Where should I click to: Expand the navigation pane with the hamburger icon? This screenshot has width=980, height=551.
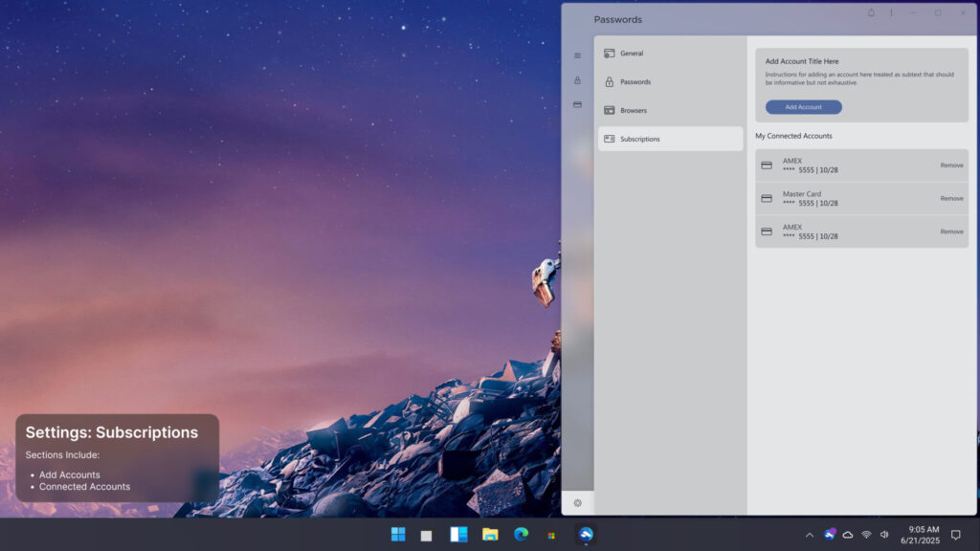pyautogui.click(x=577, y=55)
